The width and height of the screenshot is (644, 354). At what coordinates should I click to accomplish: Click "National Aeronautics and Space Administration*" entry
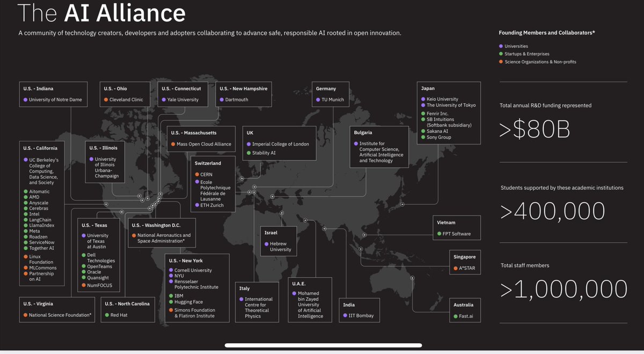164,239
